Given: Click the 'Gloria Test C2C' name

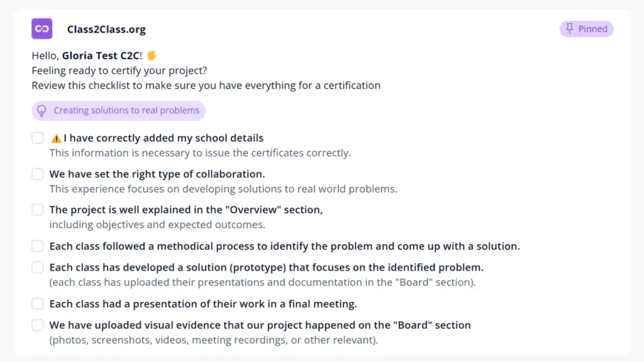Looking at the screenshot, I should pos(102,55).
